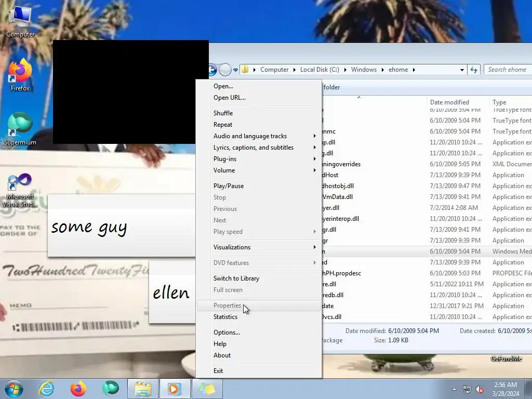The height and width of the screenshot is (399, 532).
Task: Switch to Windows Media Player taskbar button
Action: [x=175, y=389]
